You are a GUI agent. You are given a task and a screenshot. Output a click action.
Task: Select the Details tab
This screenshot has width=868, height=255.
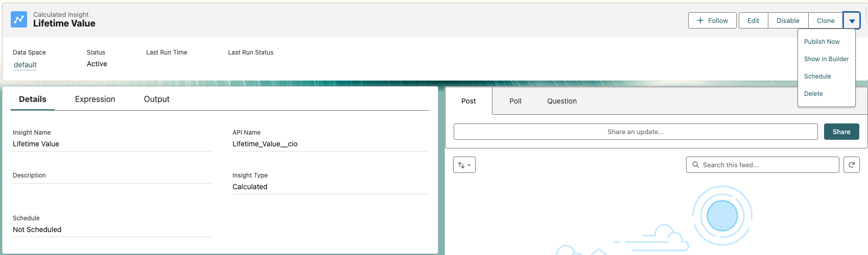click(x=33, y=99)
